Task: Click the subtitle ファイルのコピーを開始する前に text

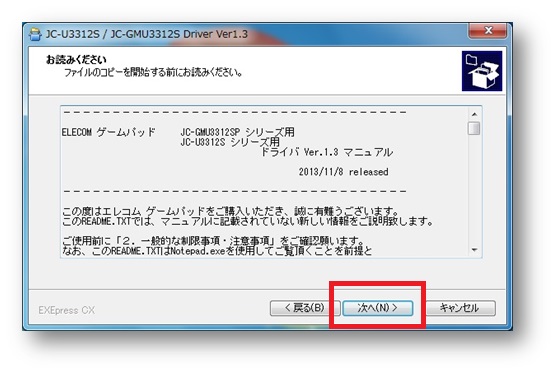Action: (x=153, y=72)
